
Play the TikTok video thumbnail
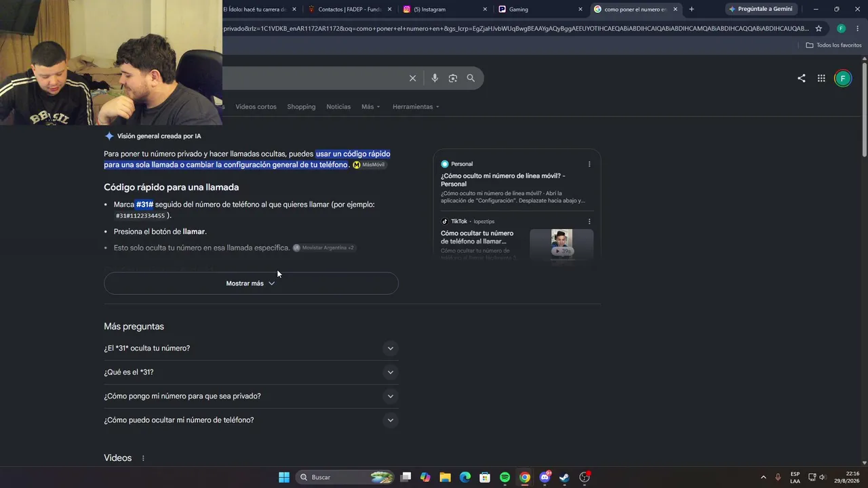pos(561,244)
